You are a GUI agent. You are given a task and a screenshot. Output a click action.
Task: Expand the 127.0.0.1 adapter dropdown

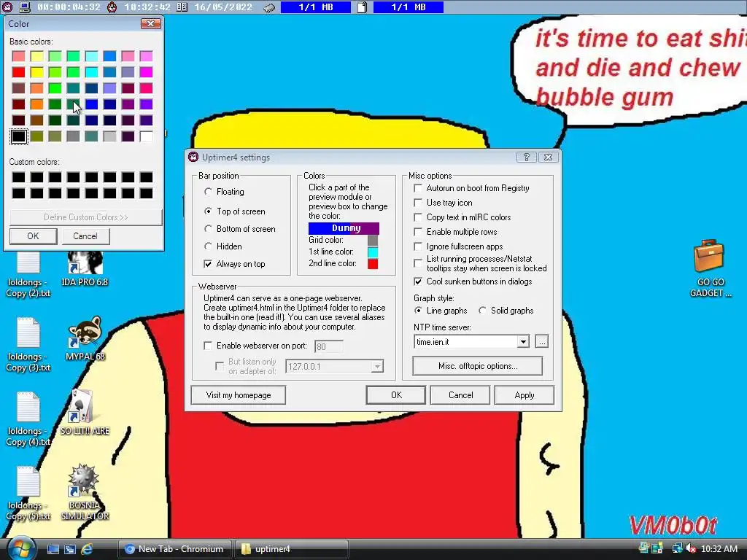pos(377,366)
